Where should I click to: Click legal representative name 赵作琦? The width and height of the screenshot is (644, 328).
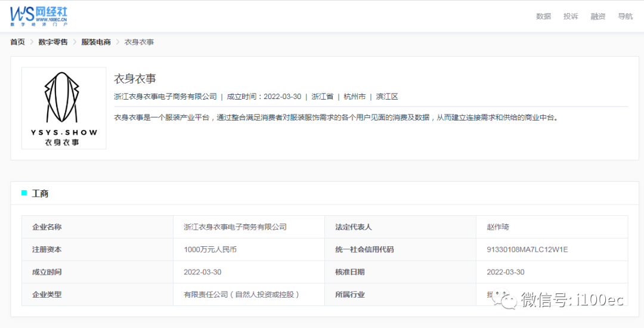[x=498, y=227]
